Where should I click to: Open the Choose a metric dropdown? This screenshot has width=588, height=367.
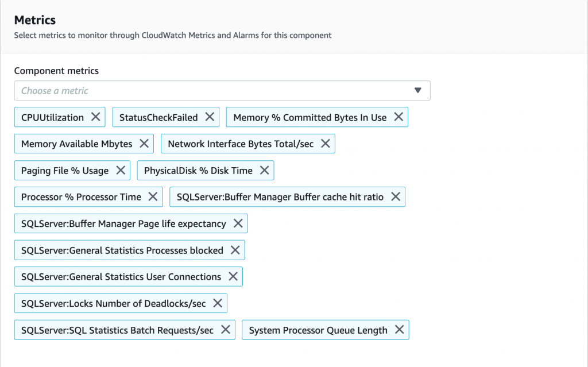pyautogui.click(x=222, y=90)
